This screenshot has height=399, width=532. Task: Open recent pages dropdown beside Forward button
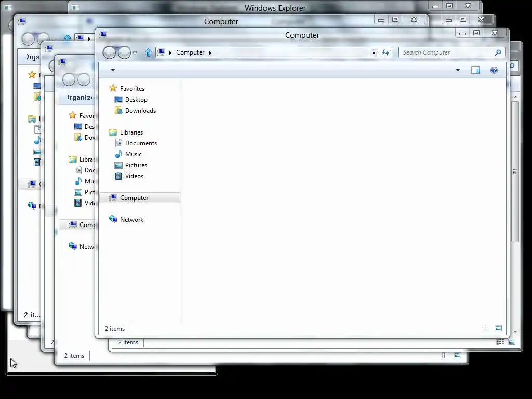tap(135, 53)
